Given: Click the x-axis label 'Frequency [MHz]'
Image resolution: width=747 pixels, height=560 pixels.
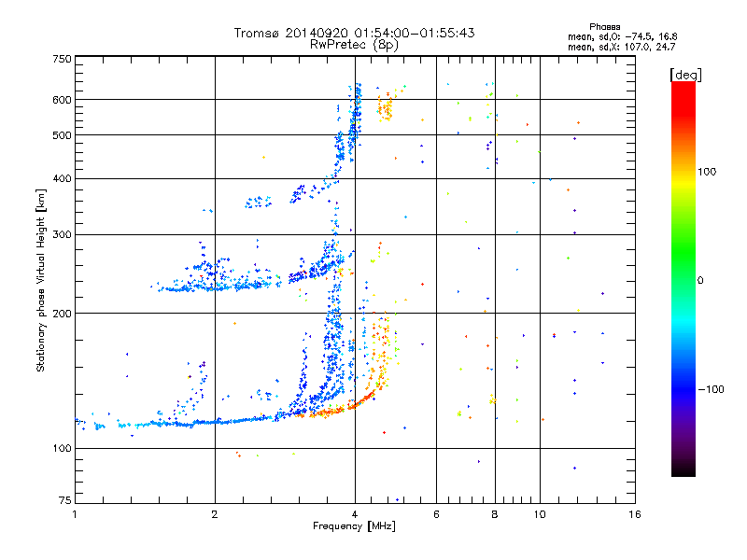Looking at the screenshot, I should [354, 526].
